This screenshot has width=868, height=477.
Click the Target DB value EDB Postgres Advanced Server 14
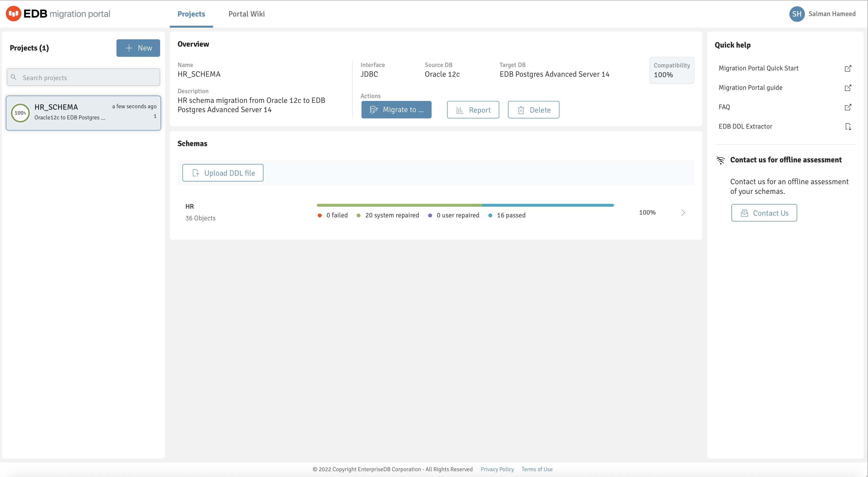554,74
